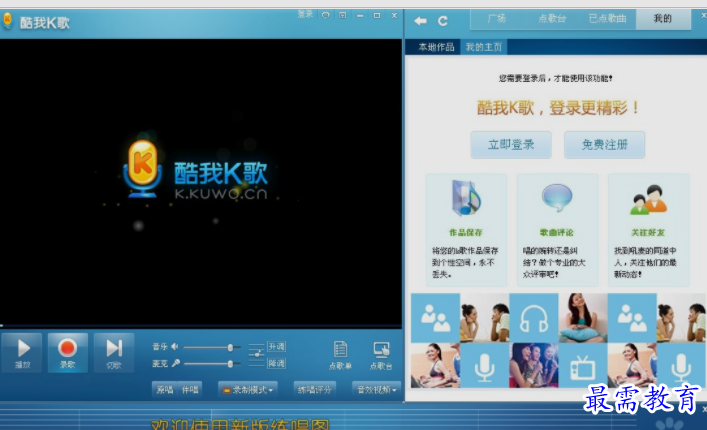
Task: Click the 作品保存 music folder icon
Action: point(466,198)
